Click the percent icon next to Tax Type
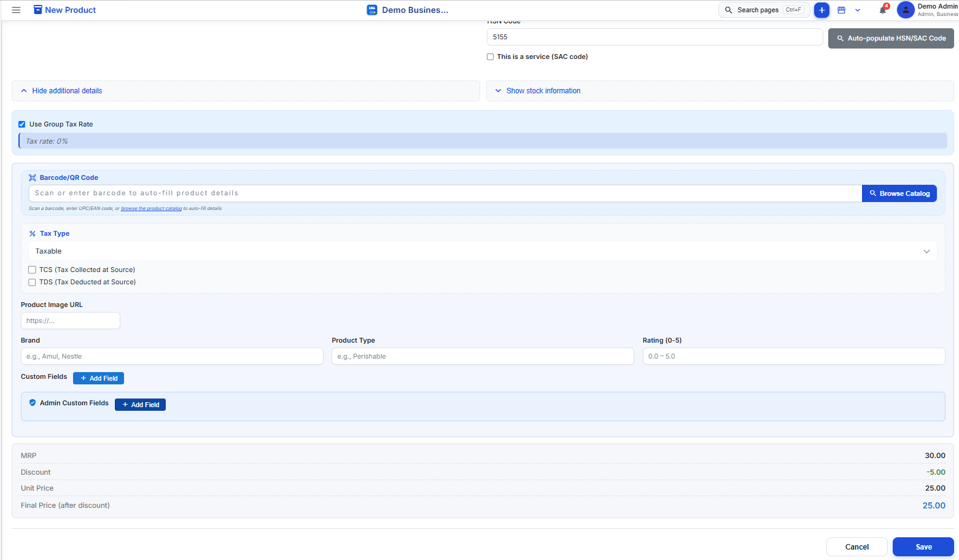The height and width of the screenshot is (560, 959). pos(33,233)
